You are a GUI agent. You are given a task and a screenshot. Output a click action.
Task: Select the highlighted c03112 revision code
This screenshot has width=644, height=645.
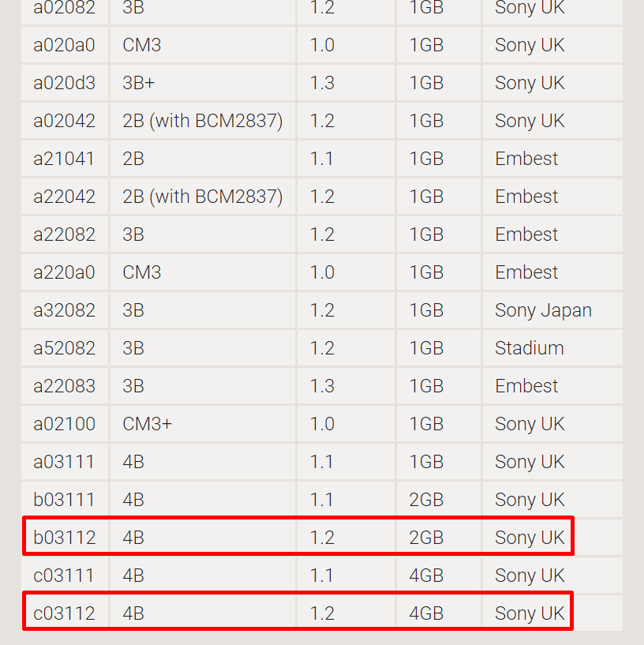pos(64,613)
